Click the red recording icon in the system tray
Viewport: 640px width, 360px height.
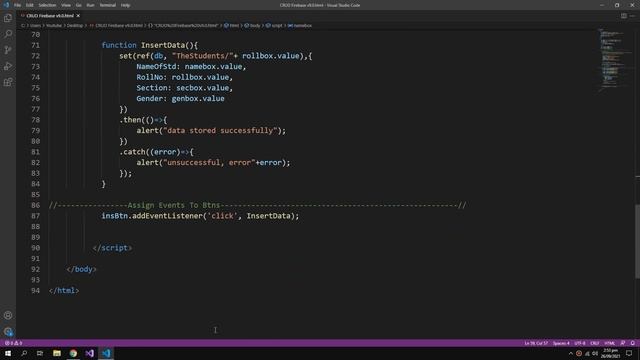tap(579, 353)
